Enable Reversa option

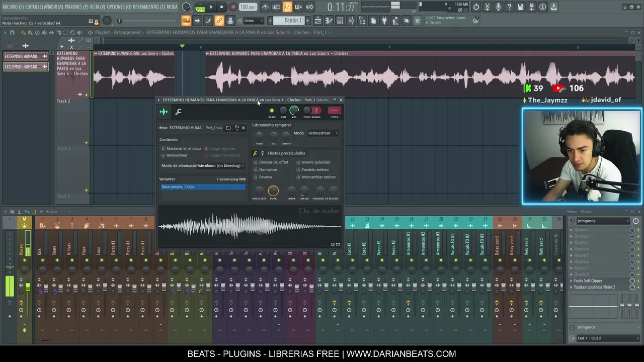click(x=263, y=177)
